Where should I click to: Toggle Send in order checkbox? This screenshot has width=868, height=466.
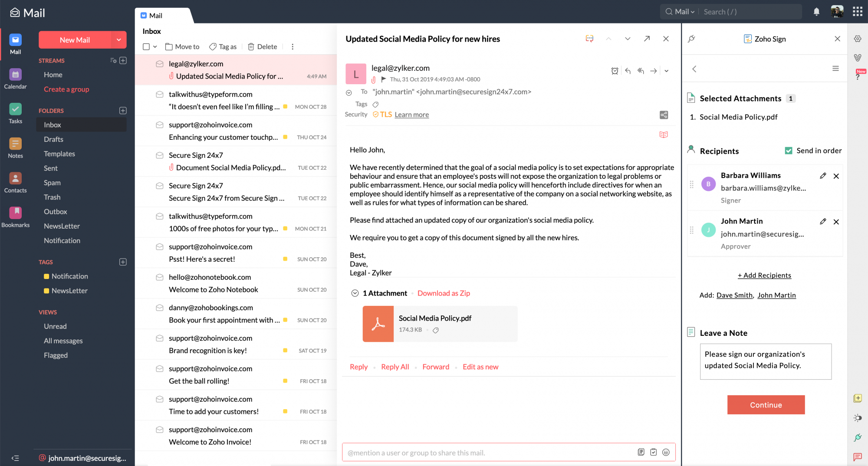789,151
